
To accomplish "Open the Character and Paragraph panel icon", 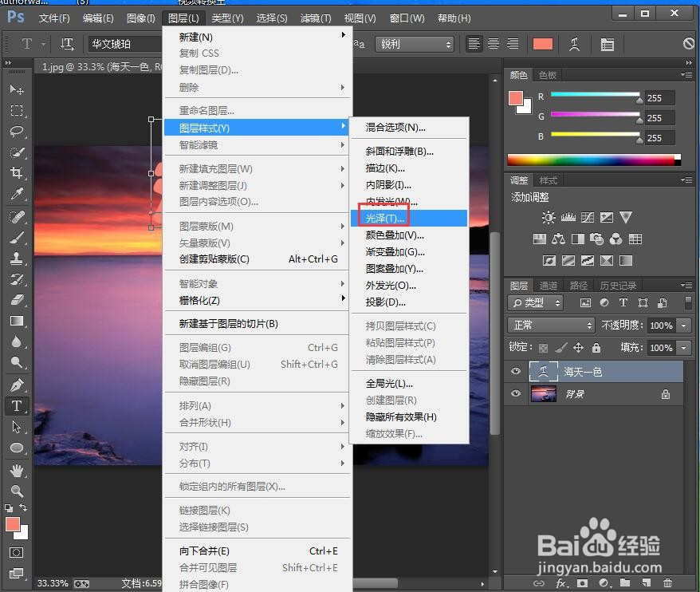I will [x=608, y=44].
